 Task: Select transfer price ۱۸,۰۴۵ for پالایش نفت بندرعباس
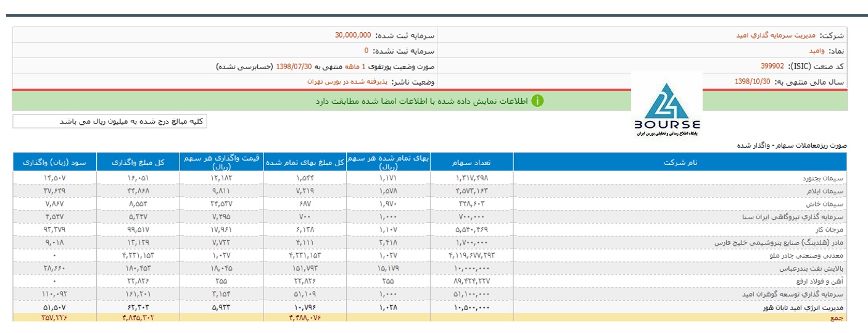point(221,269)
